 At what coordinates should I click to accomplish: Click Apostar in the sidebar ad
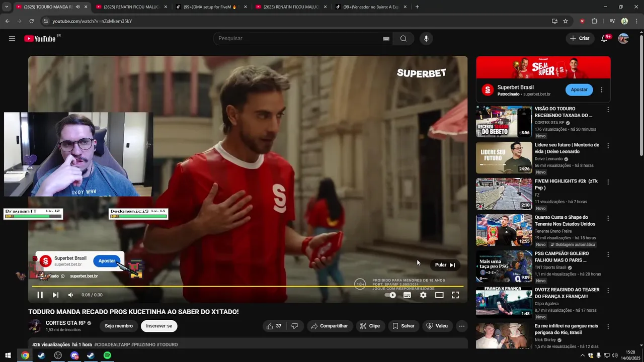(x=579, y=90)
